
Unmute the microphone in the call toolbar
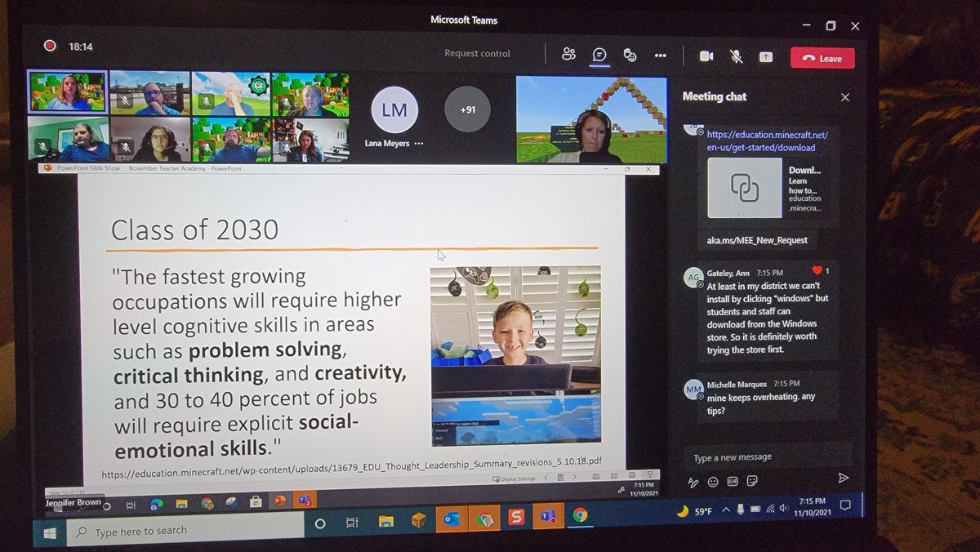736,56
